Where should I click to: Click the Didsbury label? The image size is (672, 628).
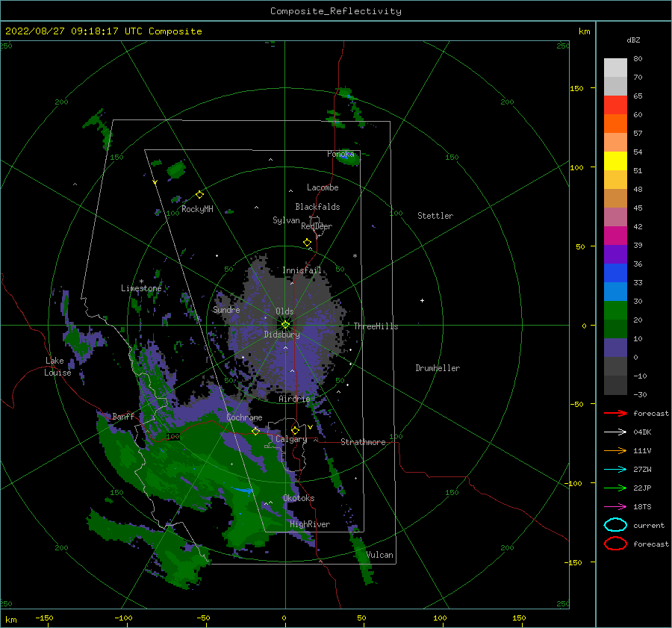(x=281, y=335)
